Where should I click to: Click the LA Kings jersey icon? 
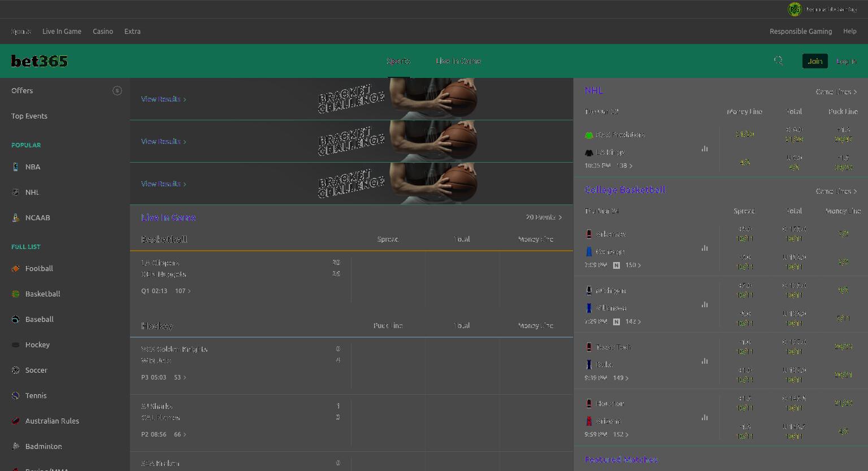(589, 152)
